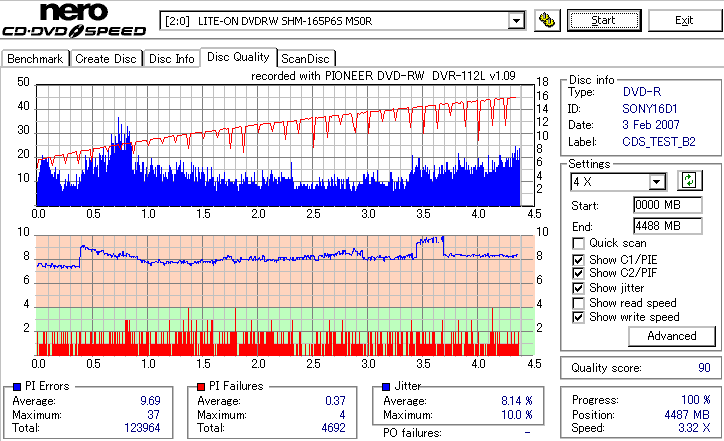This screenshot has width=724, height=441.
Task: Click the Start 0000 MB field
Action: 668,205
